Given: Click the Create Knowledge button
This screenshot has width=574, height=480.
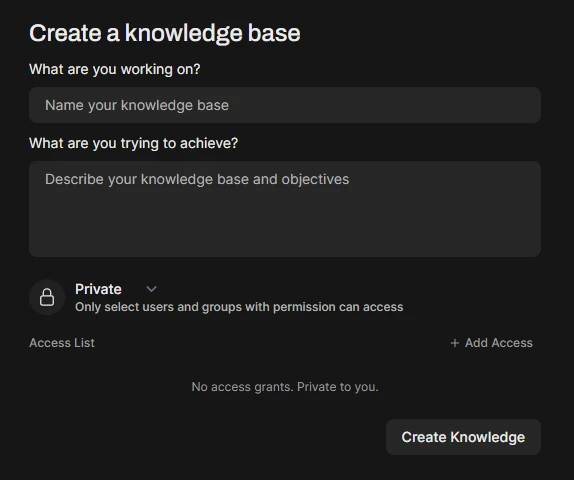Looking at the screenshot, I should tap(463, 437).
